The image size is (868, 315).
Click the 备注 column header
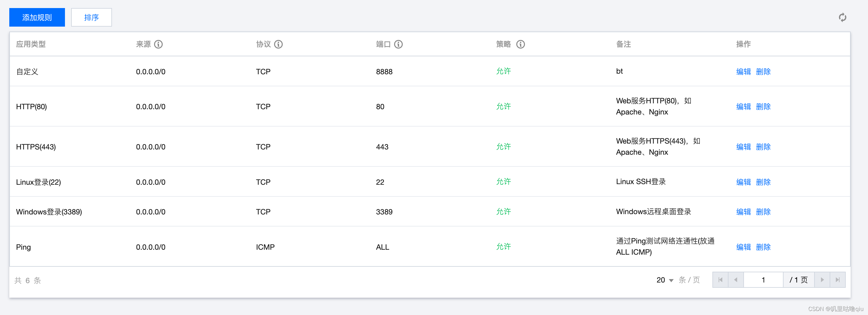pos(623,44)
